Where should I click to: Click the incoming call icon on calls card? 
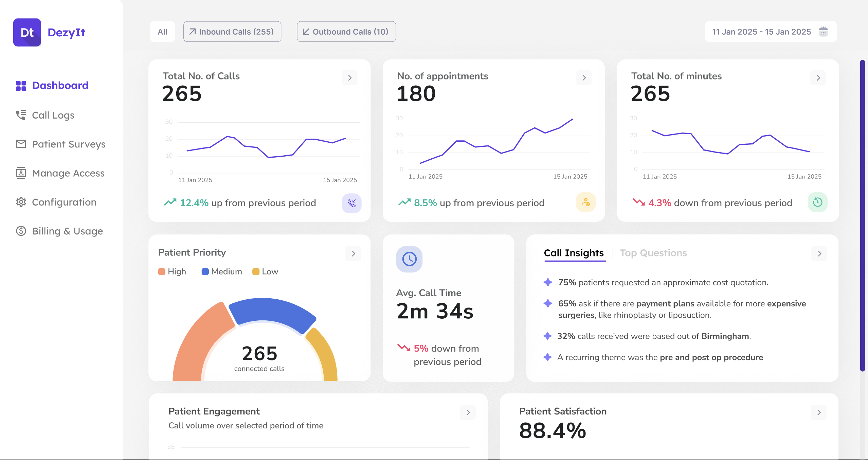[351, 203]
